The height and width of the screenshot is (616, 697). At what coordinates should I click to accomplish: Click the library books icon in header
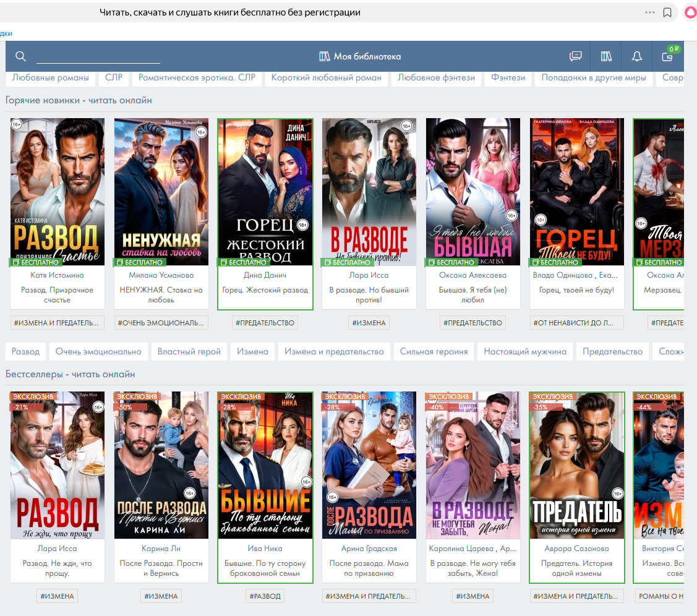[606, 56]
